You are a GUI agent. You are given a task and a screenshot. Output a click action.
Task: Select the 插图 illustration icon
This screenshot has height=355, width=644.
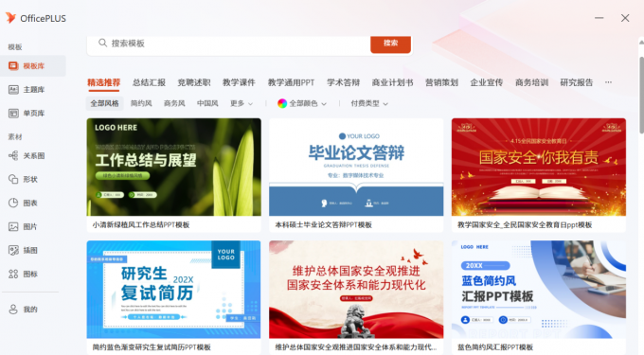pos(13,250)
